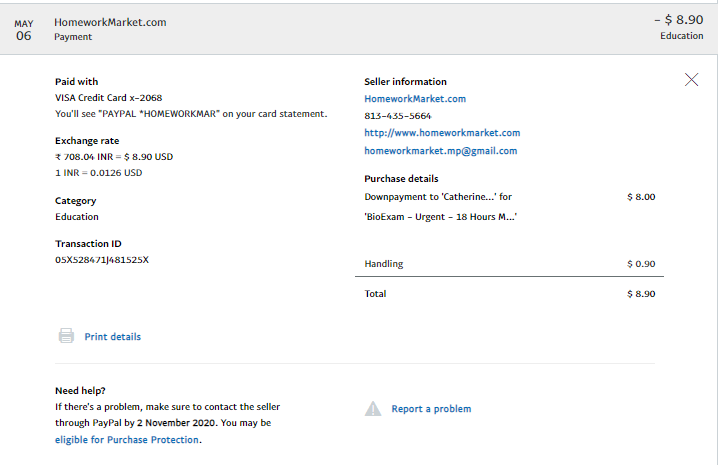The image size is (720, 465).
Task: Open eligible for Purchase Protection link
Action: (x=127, y=440)
